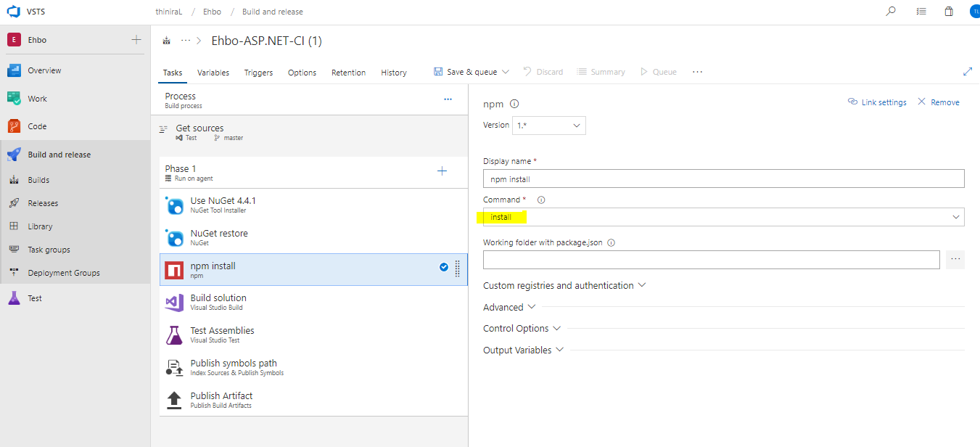Click the build definitions icon before breadcrumb

click(166, 41)
